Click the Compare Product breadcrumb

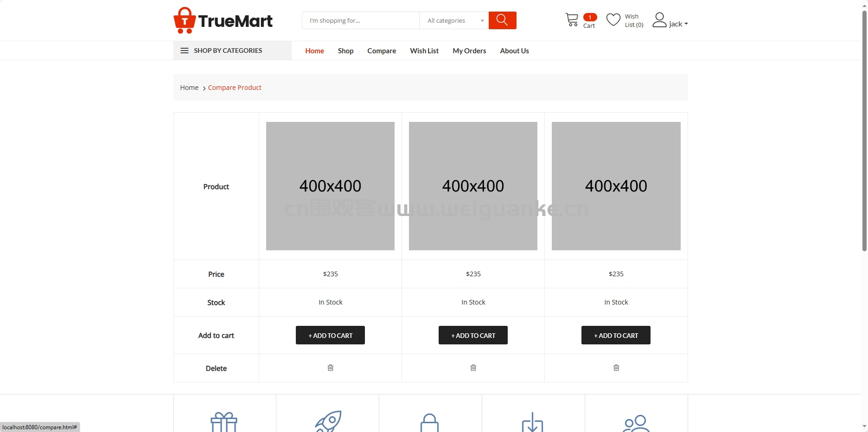[235, 88]
